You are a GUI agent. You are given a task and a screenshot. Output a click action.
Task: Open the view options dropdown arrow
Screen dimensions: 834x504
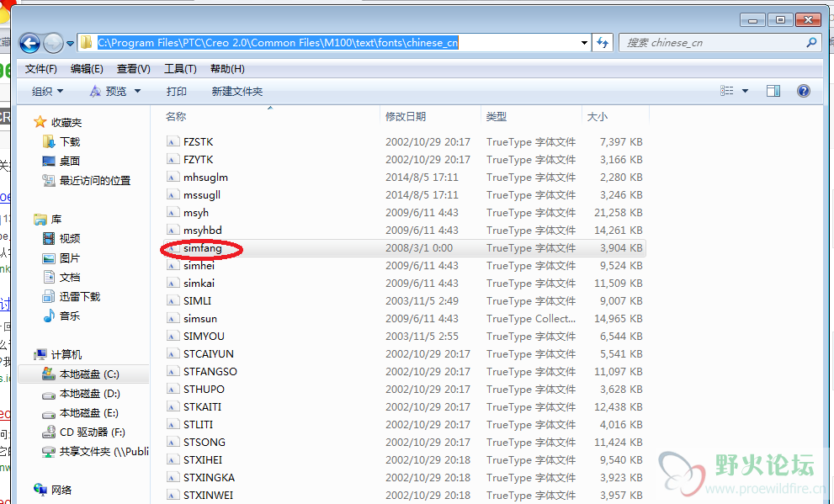745,91
